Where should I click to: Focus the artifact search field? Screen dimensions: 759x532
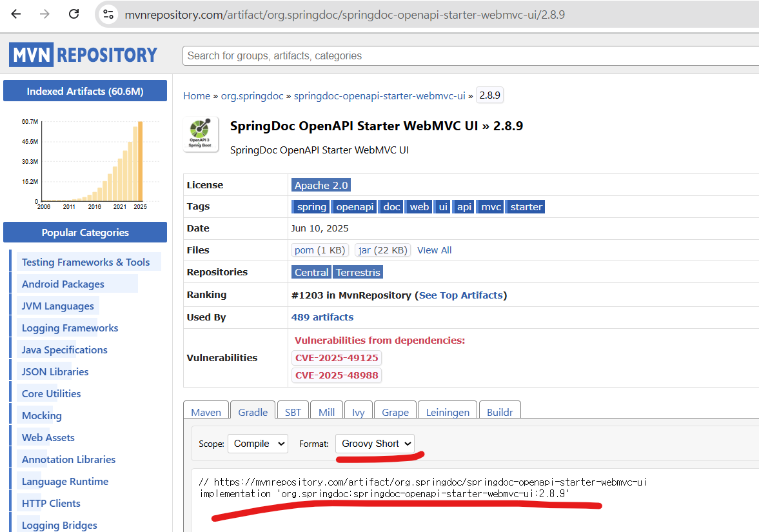tap(471, 55)
